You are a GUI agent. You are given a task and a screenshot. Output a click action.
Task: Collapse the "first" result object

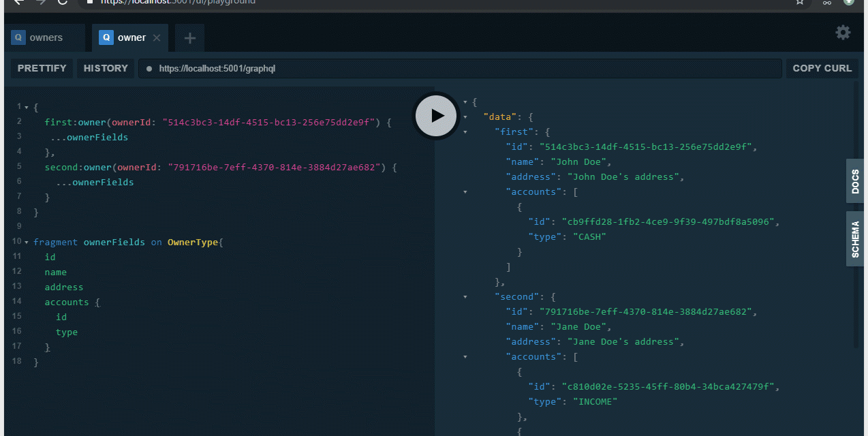point(465,132)
